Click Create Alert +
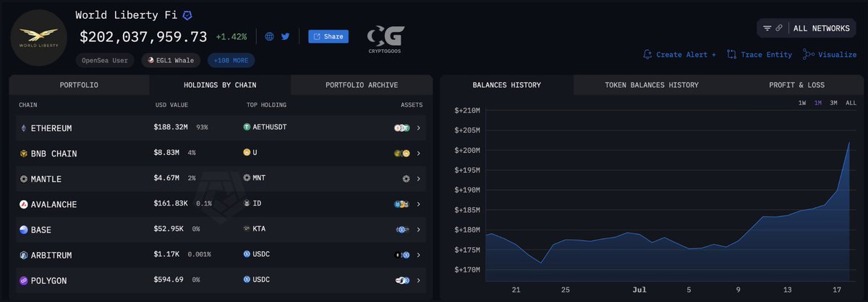 [x=679, y=54]
